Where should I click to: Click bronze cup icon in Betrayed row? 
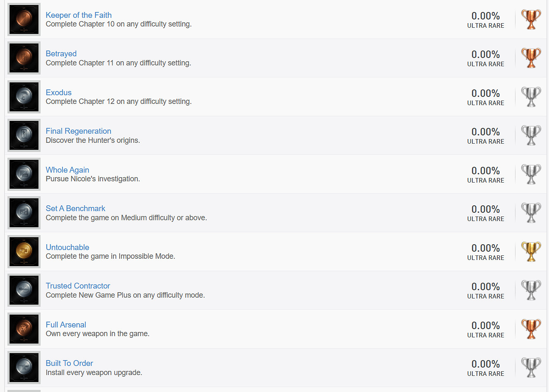[531, 58]
